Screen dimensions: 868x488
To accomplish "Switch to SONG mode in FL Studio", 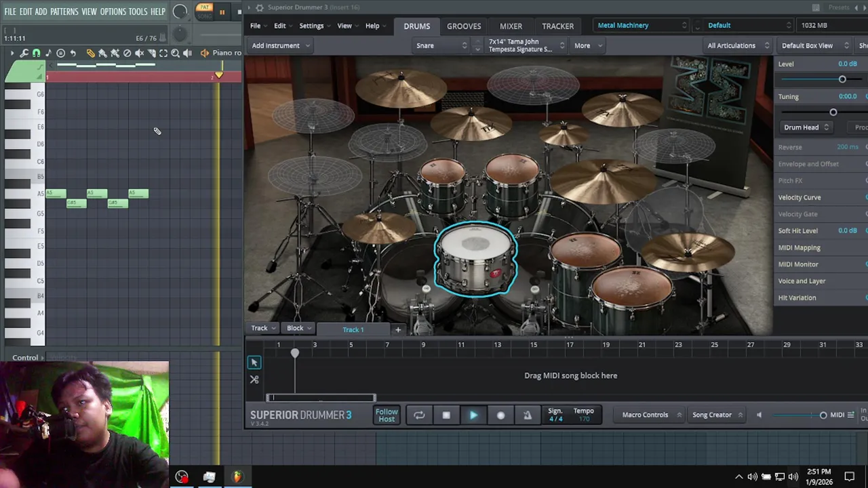I will [x=203, y=15].
